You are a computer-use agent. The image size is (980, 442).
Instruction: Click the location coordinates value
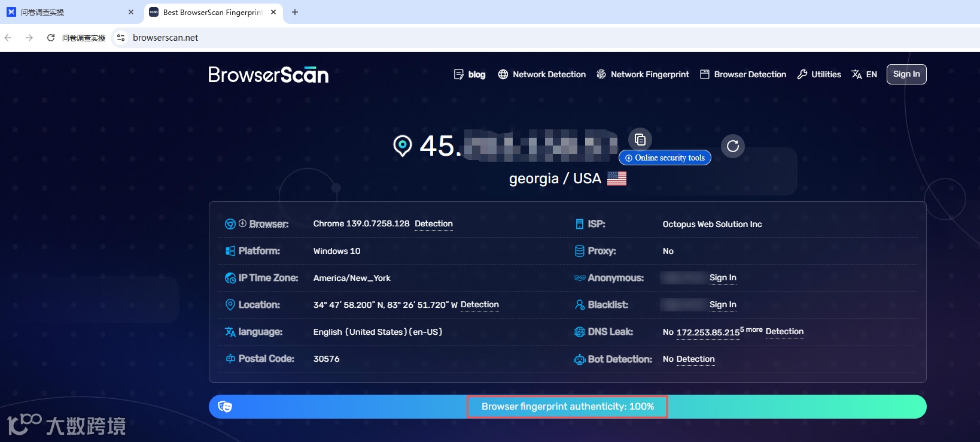385,305
